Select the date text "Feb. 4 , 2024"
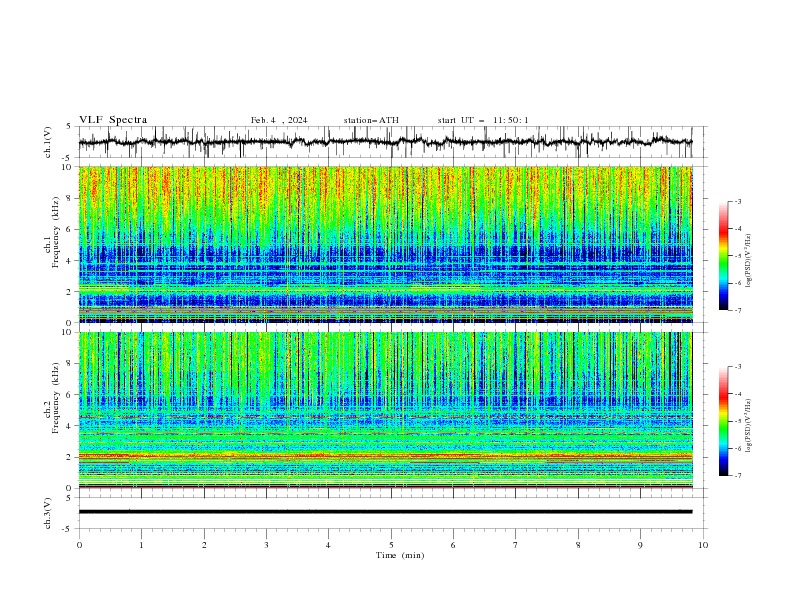 [279, 120]
